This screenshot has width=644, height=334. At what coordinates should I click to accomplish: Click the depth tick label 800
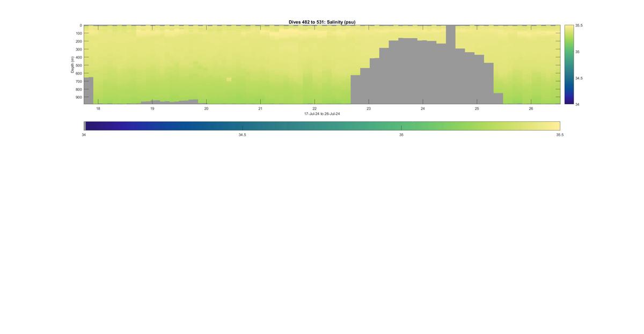coord(78,89)
